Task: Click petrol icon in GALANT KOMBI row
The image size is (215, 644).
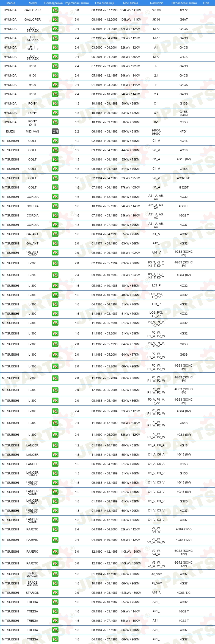Action: (55, 253)
